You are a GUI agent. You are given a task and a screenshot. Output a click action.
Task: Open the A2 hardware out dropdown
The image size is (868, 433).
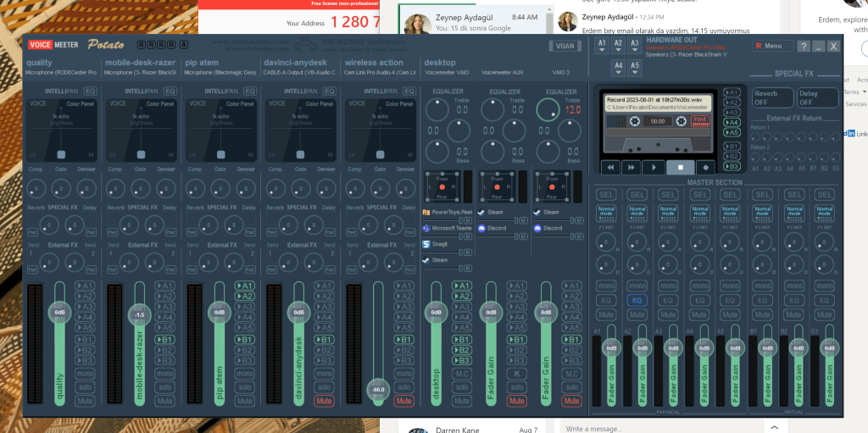(x=618, y=46)
